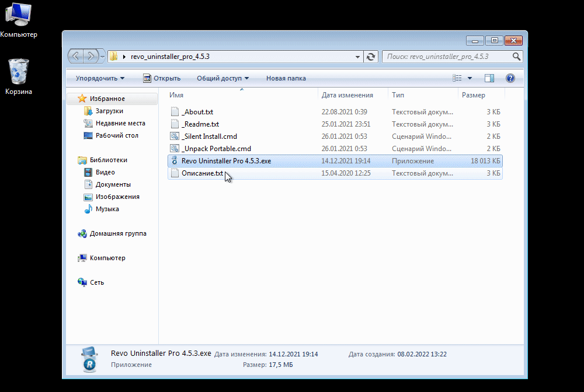Open the Изображения library

coord(117,197)
